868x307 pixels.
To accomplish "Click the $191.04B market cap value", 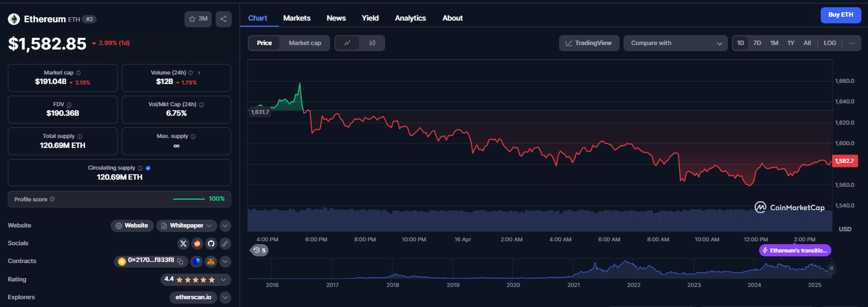I will click(51, 82).
